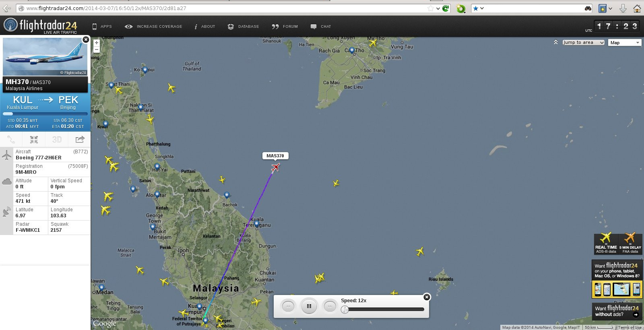
Task: Click the KUL Kuala Lumpur origin label
Action: tap(23, 102)
